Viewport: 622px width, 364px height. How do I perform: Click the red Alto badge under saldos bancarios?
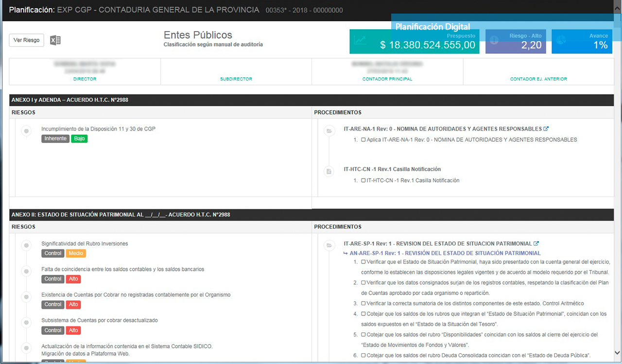coord(73,279)
